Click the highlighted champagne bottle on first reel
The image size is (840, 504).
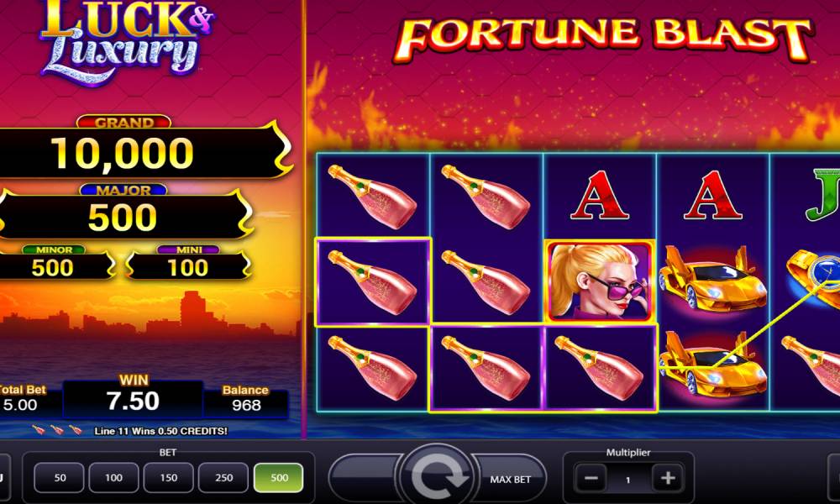click(x=373, y=281)
